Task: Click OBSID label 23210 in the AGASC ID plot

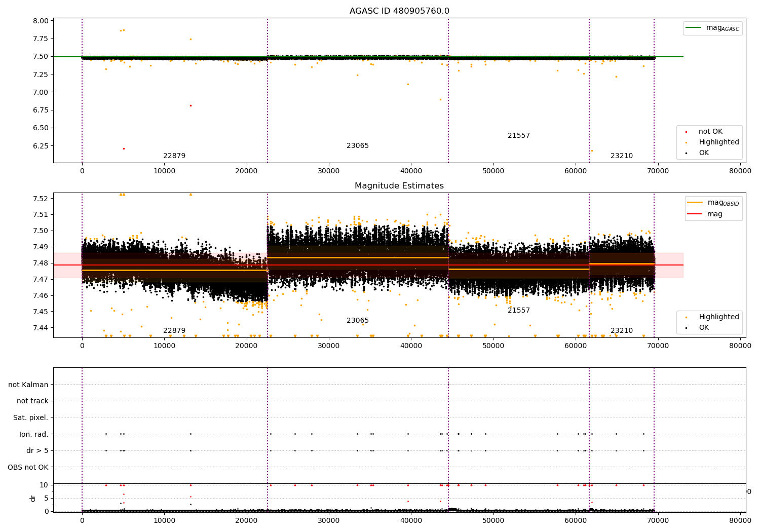Action: (x=622, y=156)
